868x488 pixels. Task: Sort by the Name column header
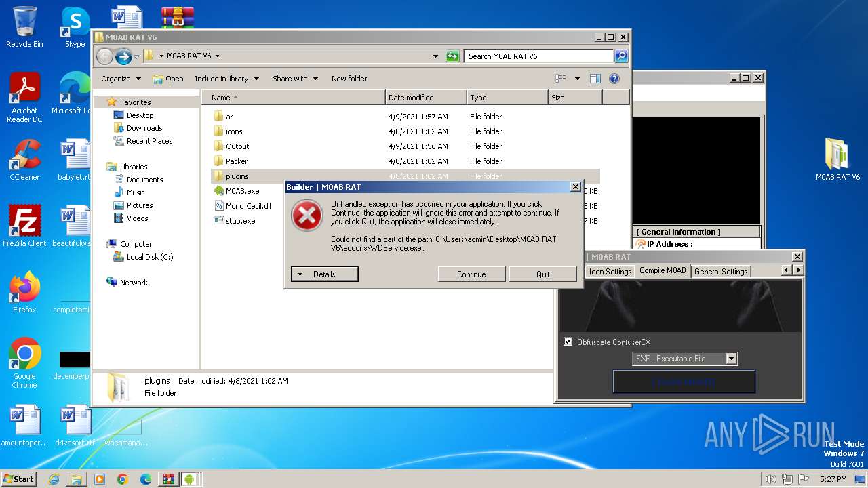(x=294, y=98)
